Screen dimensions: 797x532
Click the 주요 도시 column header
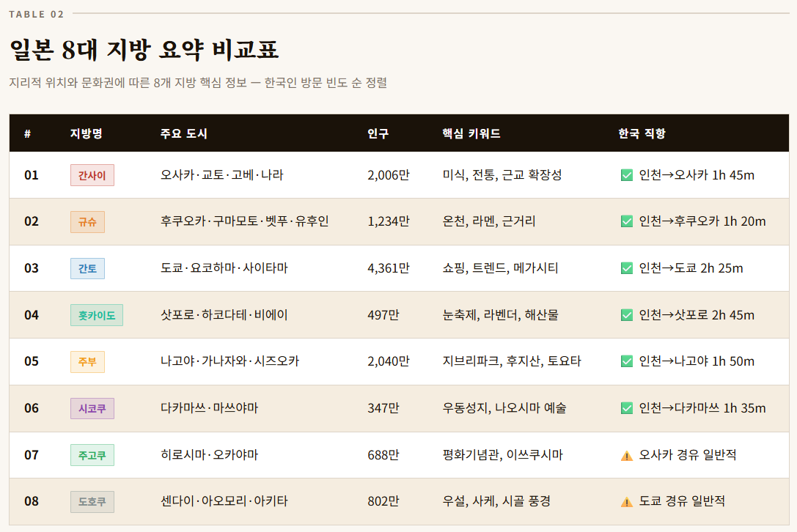(x=184, y=133)
